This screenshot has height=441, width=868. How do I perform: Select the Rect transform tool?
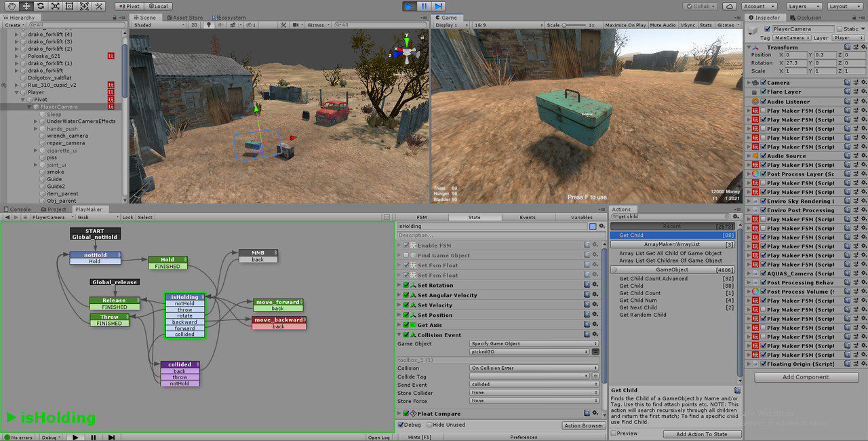(69, 6)
